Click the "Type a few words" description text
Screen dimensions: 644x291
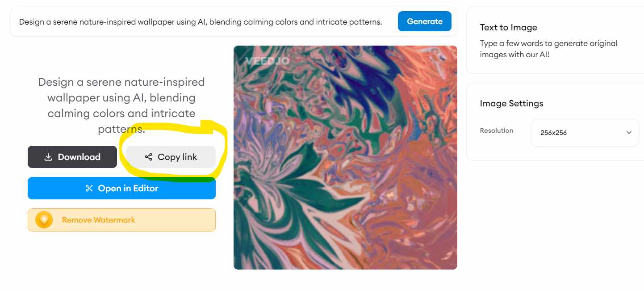coord(548,49)
